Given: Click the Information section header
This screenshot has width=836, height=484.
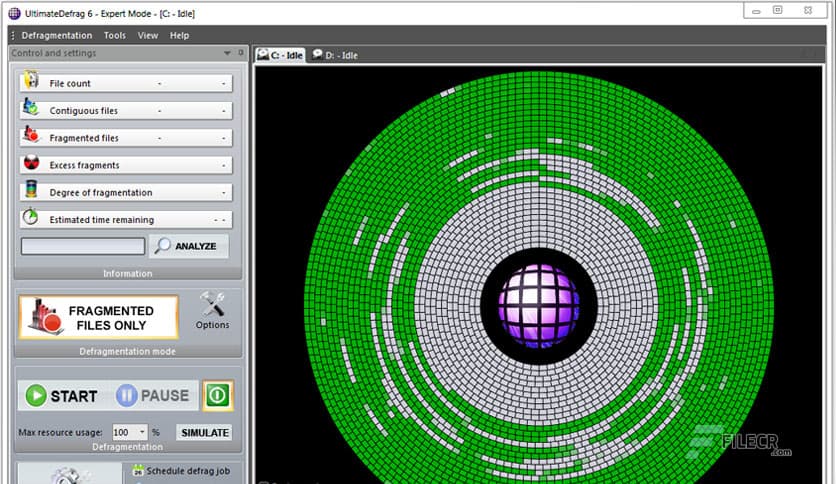Looking at the screenshot, I should click(x=127, y=273).
